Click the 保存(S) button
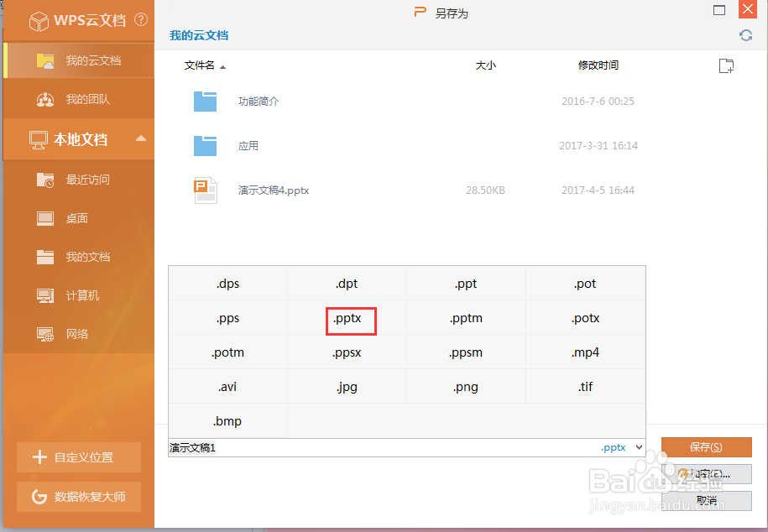The height and width of the screenshot is (532, 768). (706, 447)
